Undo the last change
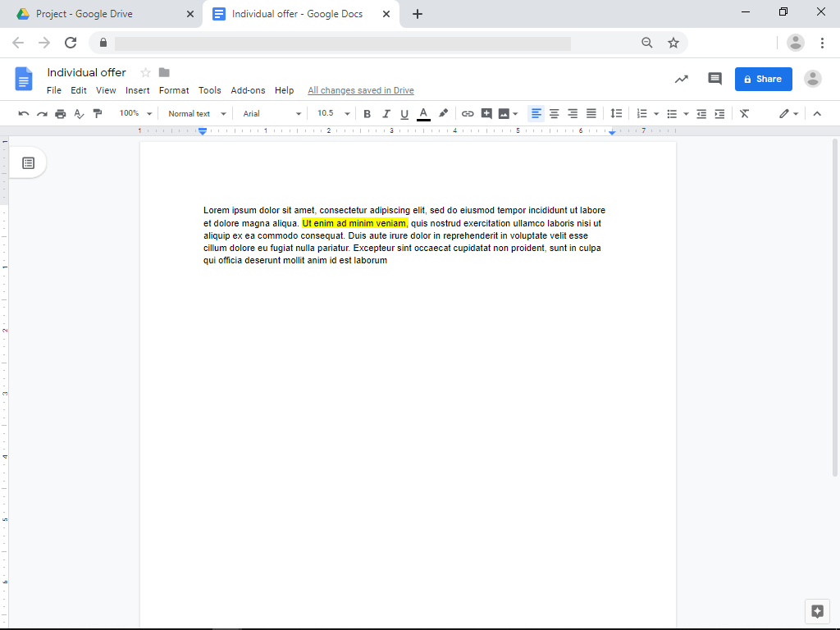 [x=23, y=113]
